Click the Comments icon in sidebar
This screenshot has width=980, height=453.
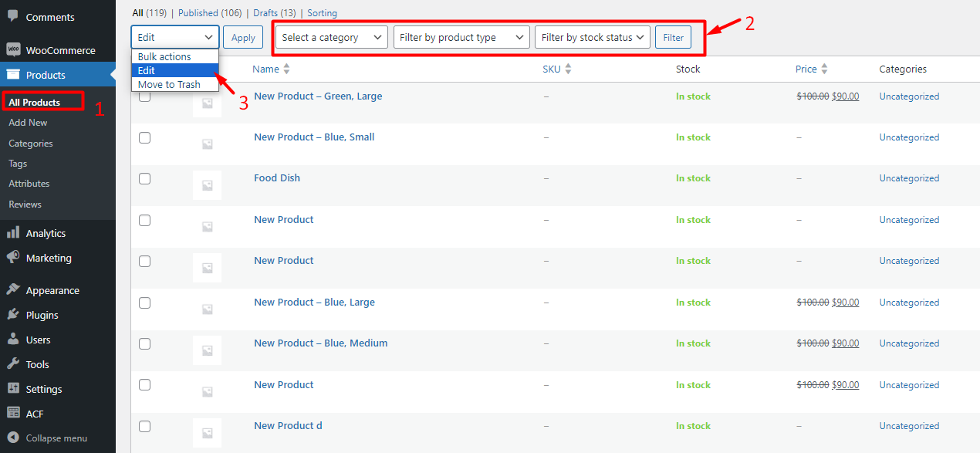[x=48, y=16]
